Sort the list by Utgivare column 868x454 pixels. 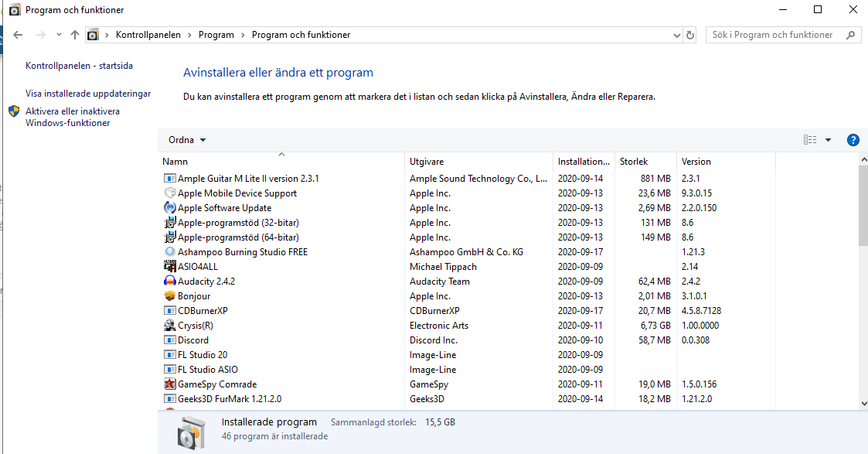click(x=427, y=162)
